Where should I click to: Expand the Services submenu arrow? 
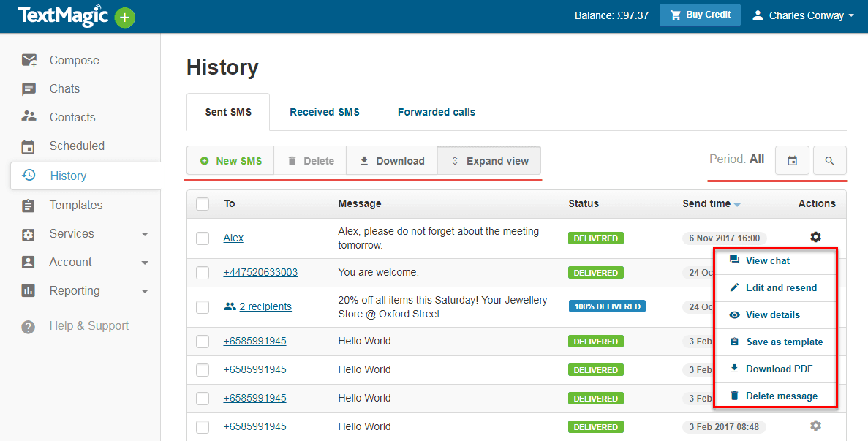[145, 235]
